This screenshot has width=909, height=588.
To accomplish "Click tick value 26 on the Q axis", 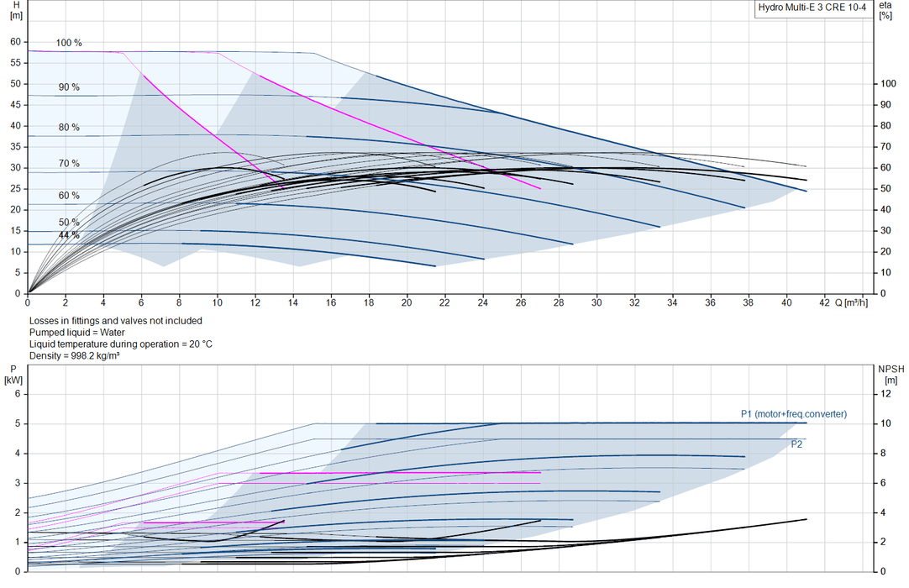I will 521,302.
